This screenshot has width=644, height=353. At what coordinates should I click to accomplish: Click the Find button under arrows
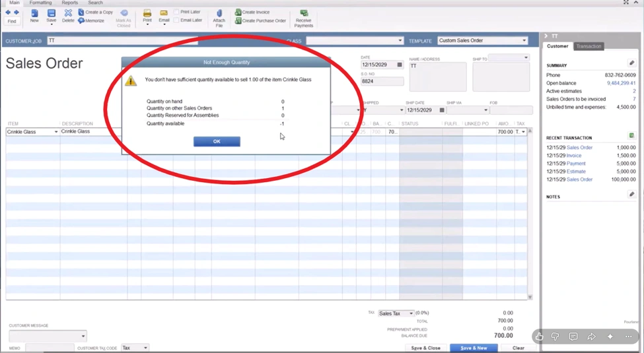click(x=12, y=21)
